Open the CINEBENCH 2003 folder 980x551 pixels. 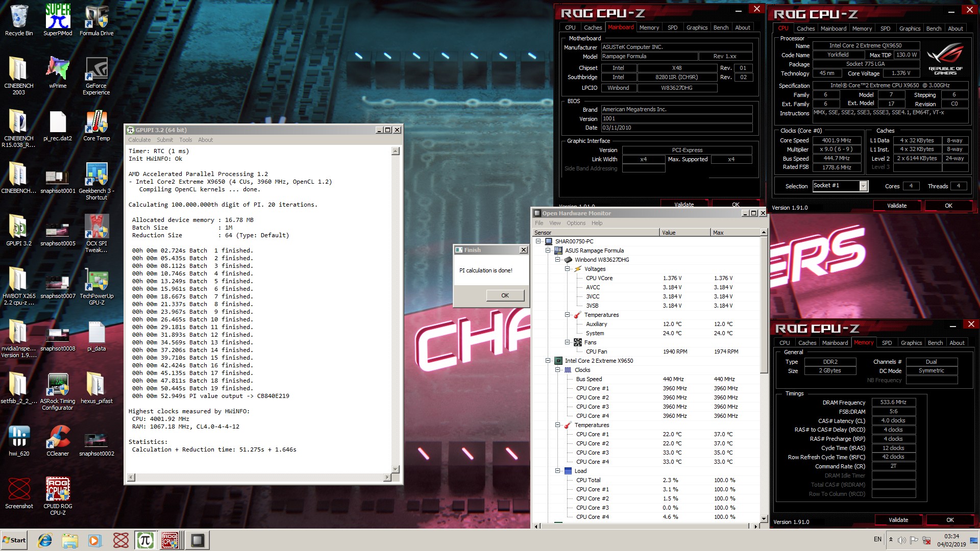tap(19, 76)
